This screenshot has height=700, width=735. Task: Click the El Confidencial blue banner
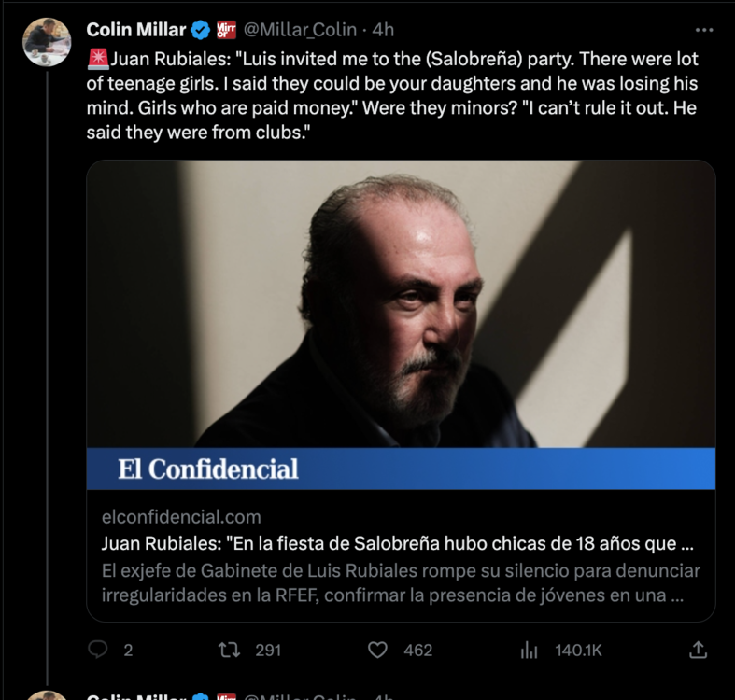tap(401, 469)
